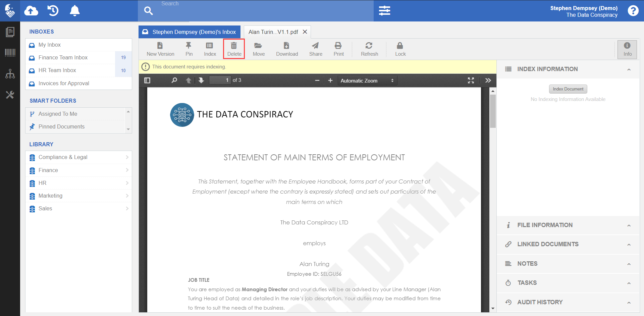
Task: Open Assigned To Me smart folder
Action: (x=75, y=114)
